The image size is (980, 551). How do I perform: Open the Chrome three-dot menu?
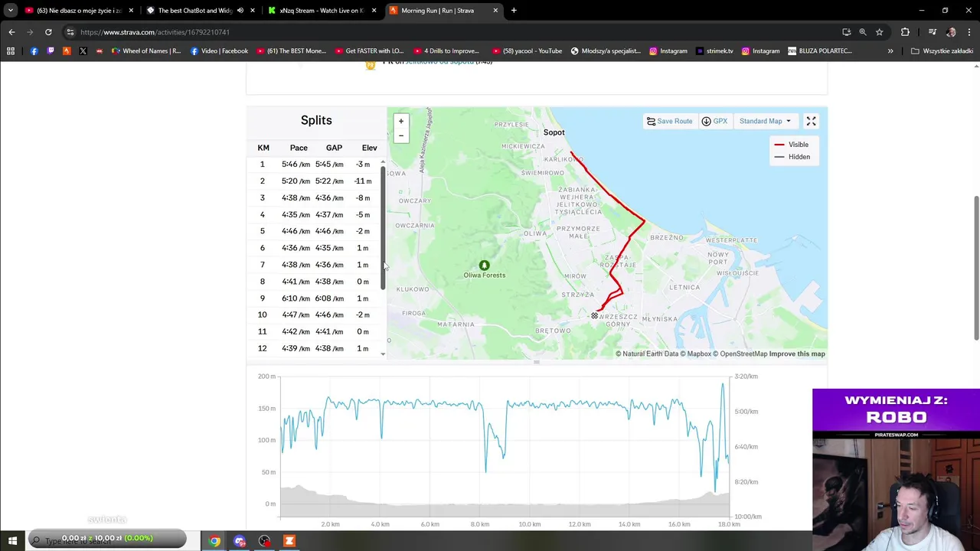pos(969,32)
